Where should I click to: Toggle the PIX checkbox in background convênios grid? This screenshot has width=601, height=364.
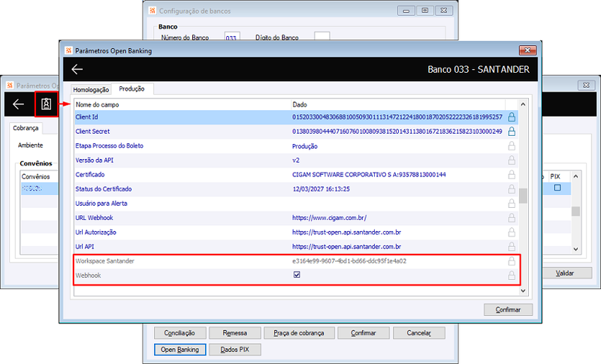coord(557,188)
